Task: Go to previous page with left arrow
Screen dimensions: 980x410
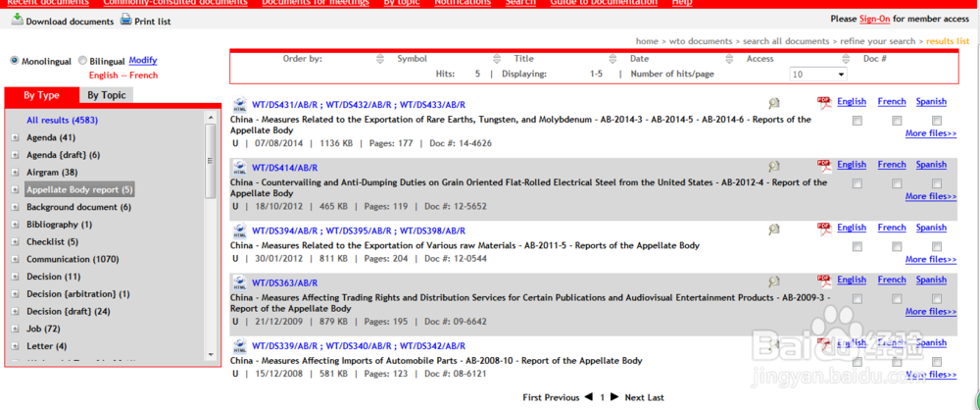Action: point(588,397)
